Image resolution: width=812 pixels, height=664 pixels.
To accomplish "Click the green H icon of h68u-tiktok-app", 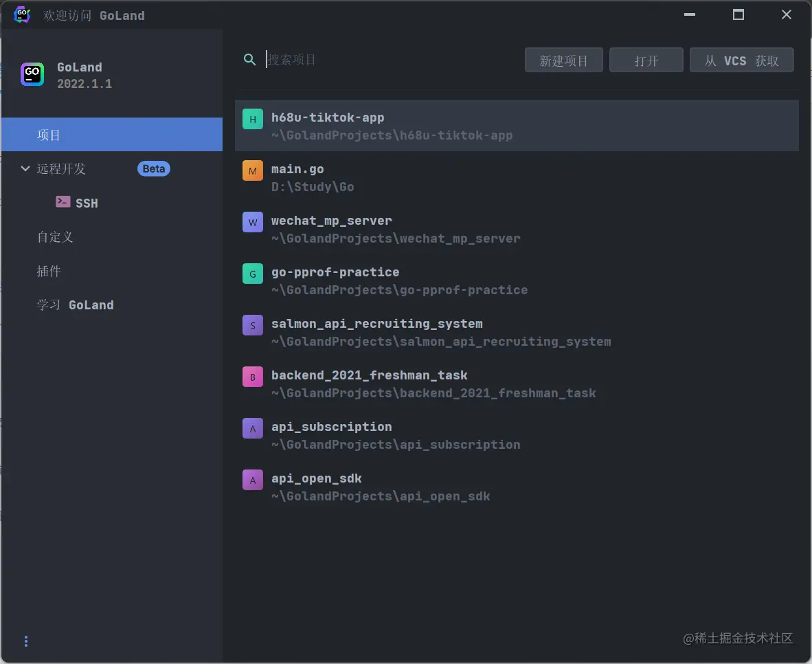I will tap(253, 119).
